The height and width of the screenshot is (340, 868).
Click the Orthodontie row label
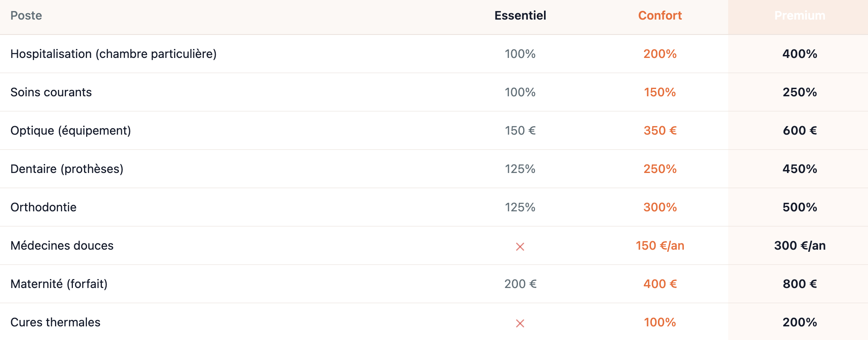tap(43, 207)
